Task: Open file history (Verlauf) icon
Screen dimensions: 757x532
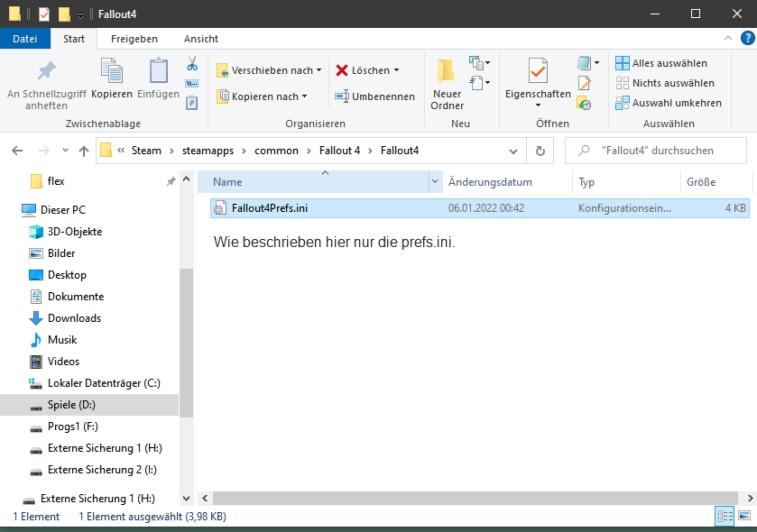Action: (584, 104)
